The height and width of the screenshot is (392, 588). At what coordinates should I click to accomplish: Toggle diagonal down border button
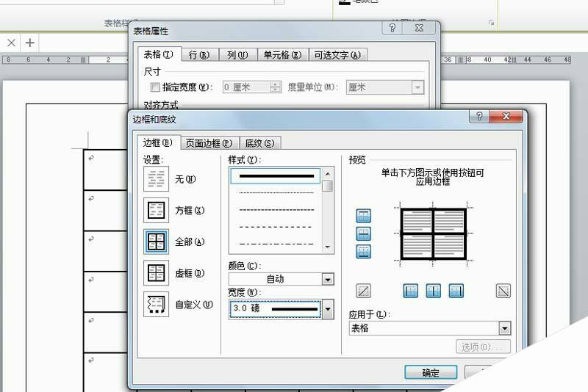click(x=503, y=291)
